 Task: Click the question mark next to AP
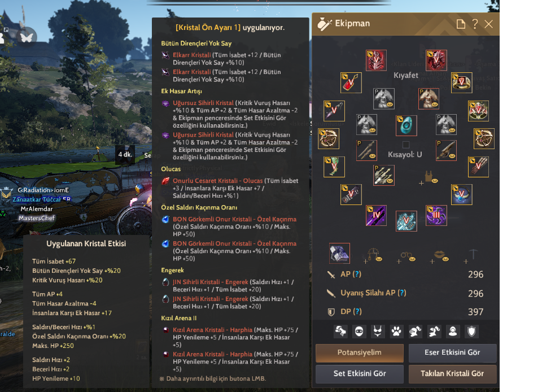357,274
